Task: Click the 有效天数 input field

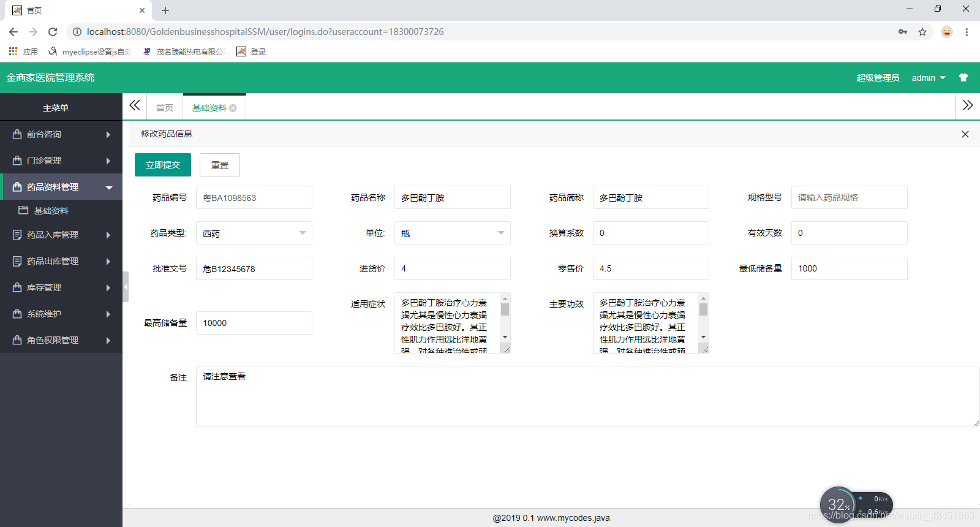Action: (x=850, y=233)
